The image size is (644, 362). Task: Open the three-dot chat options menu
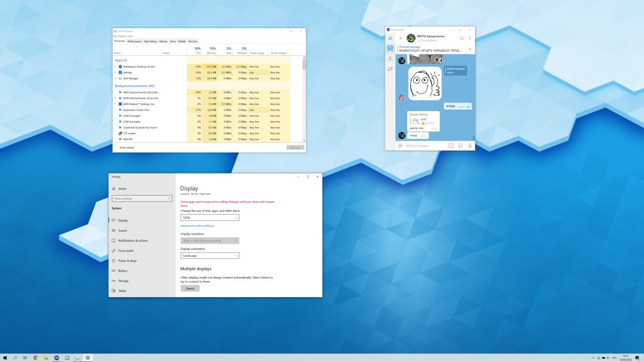470,38
